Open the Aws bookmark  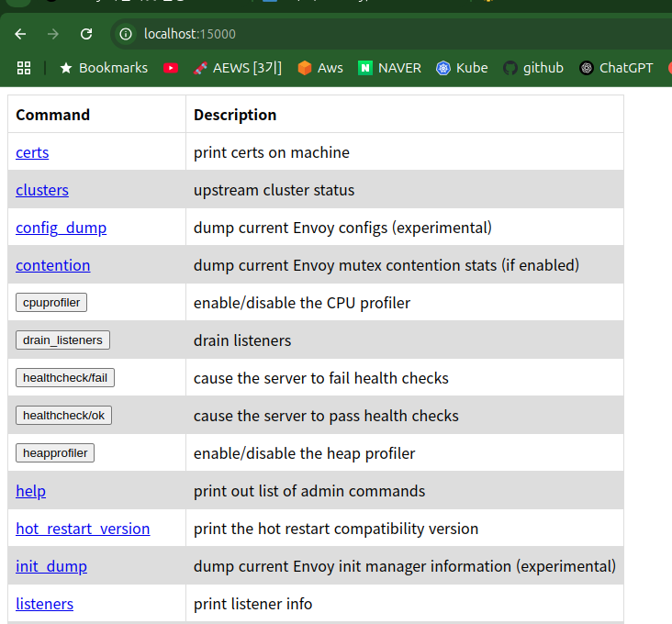pyautogui.click(x=320, y=68)
